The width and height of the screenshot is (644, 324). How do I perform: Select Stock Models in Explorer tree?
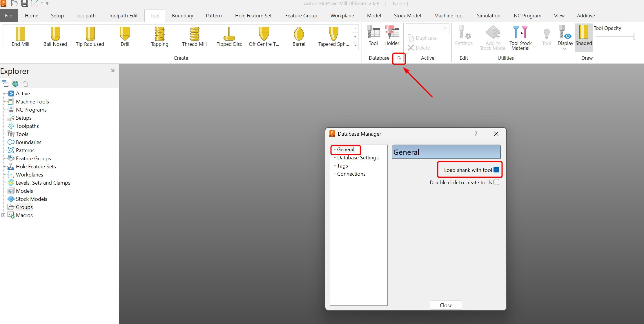pyautogui.click(x=31, y=199)
